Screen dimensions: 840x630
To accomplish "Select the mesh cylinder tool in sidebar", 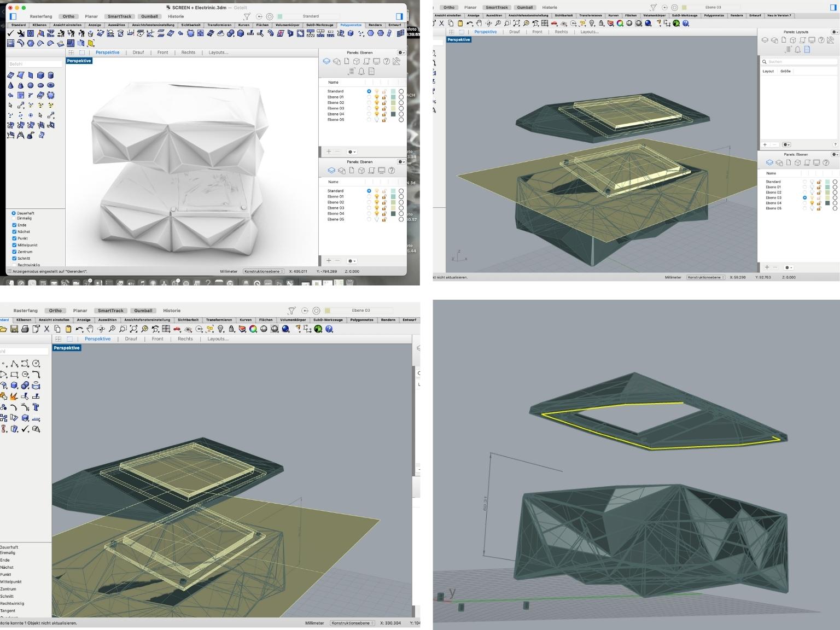I will tap(51, 75).
